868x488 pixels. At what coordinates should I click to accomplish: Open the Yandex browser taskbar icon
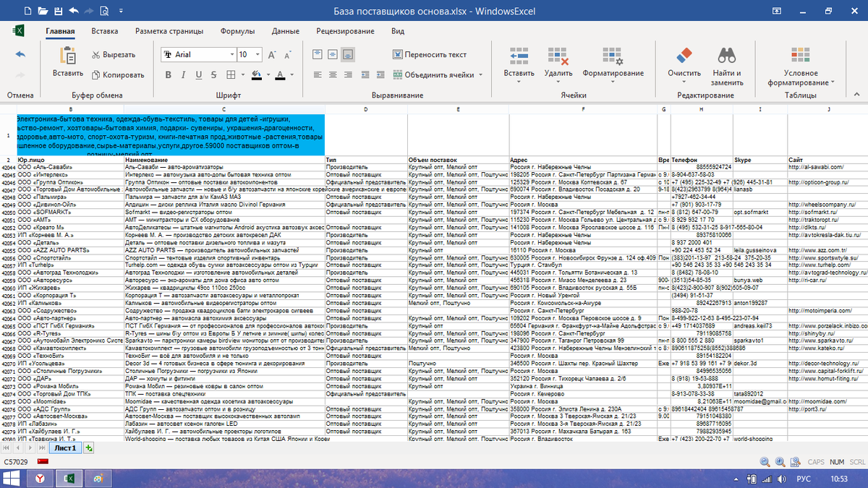pyautogui.click(x=41, y=479)
